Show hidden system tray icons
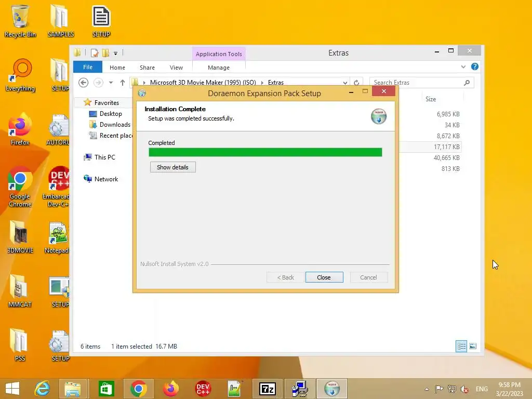The width and height of the screenshot is (532, 399). (x=427, y=389)
